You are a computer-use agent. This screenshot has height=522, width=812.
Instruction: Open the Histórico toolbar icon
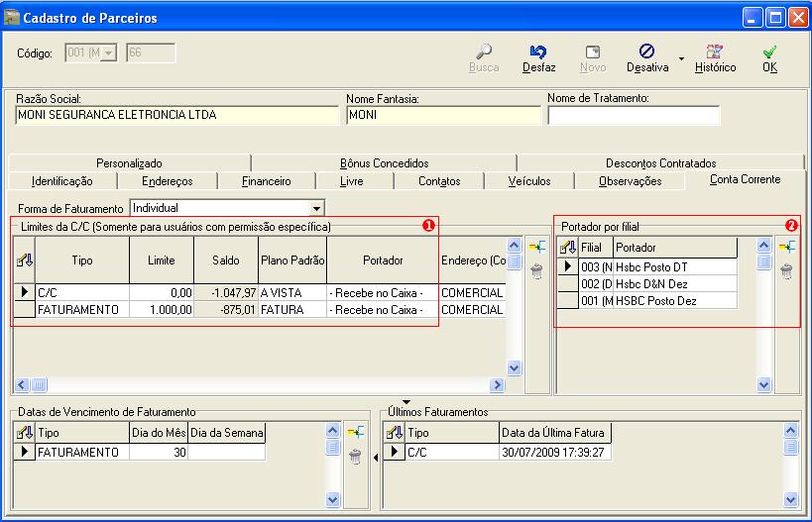(715, 52)
